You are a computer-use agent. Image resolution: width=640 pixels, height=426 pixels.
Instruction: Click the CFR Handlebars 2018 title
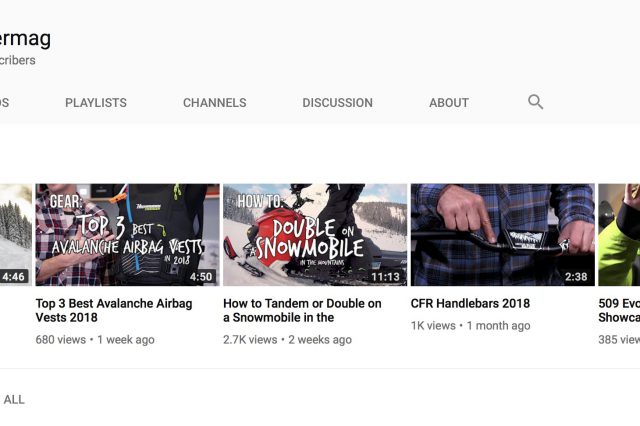coord(470,304)
